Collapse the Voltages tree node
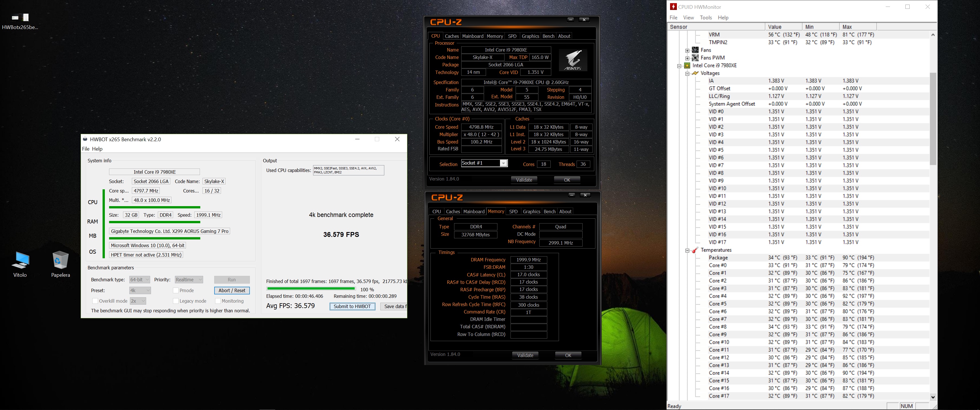This screenshot has width=980, height=410. point(687,73)
